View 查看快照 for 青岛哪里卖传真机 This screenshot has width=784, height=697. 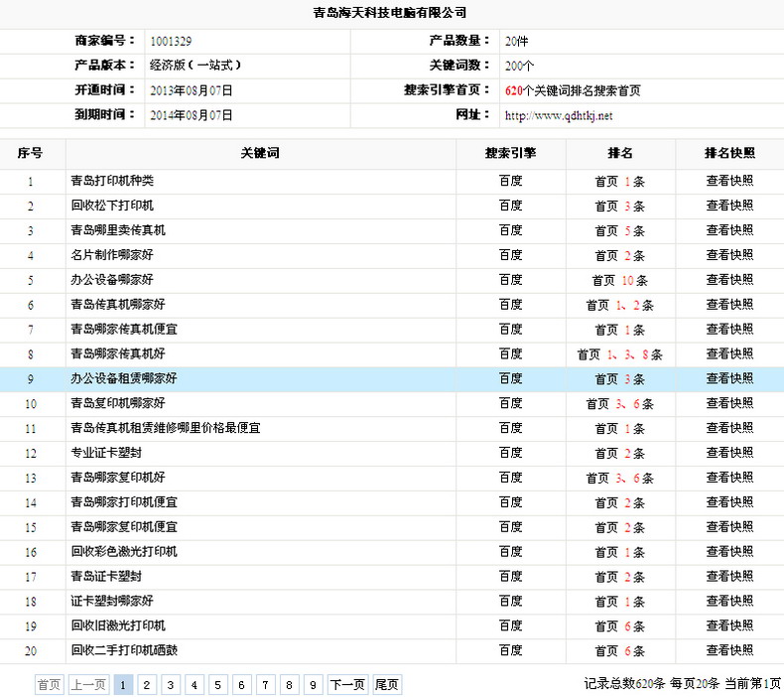pos(729,230)
